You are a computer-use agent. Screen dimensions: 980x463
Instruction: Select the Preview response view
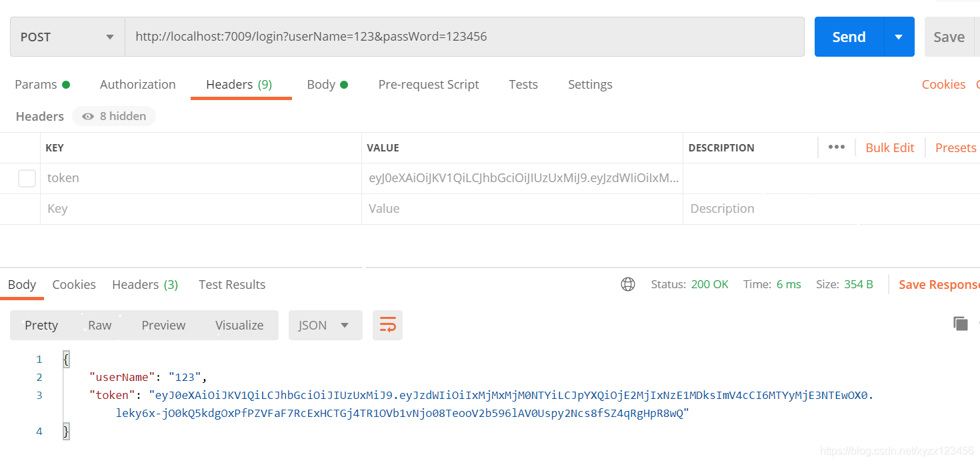point(163,325)
